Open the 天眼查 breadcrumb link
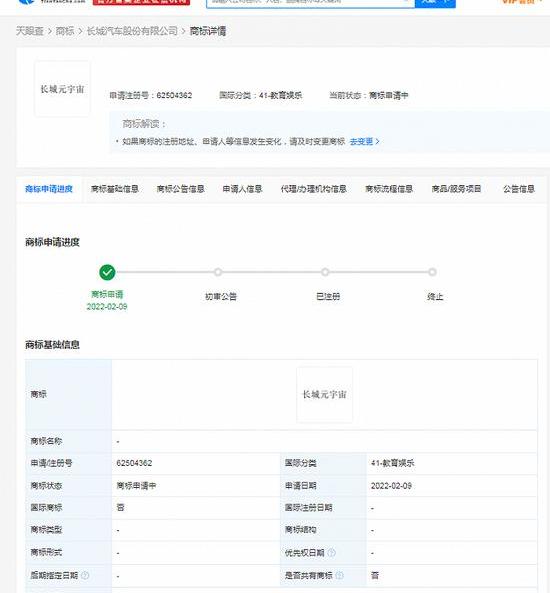The height and width of the screenshot is (593, 550). click(30, 31)
